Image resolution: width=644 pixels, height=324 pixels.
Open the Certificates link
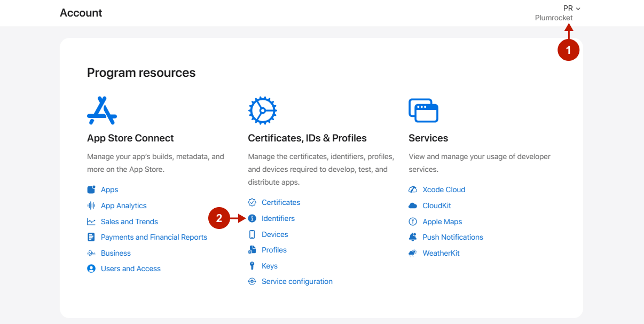(281, 202)
